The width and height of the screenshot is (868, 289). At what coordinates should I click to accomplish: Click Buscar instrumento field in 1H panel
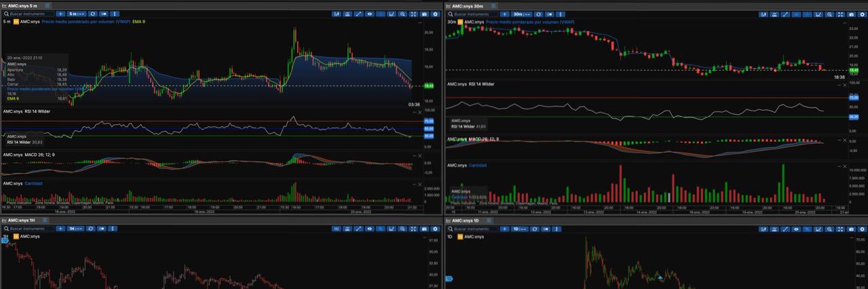click(x=29, y=229)
